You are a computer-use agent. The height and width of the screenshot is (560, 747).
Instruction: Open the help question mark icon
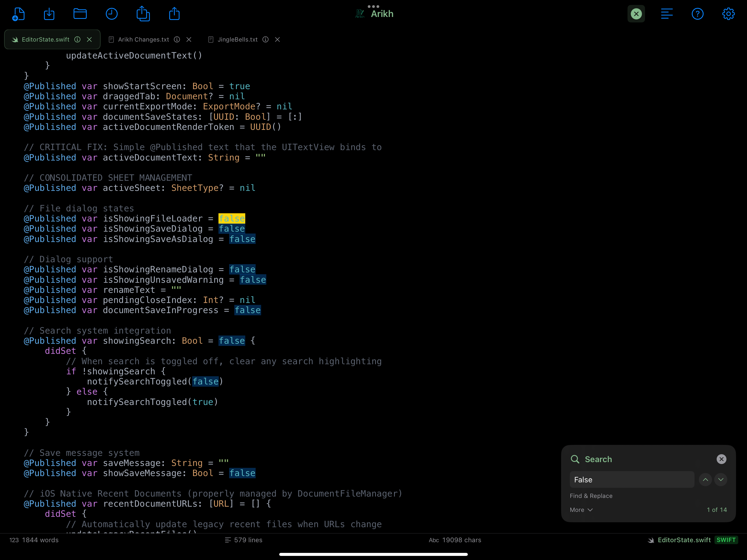(697, 14)
